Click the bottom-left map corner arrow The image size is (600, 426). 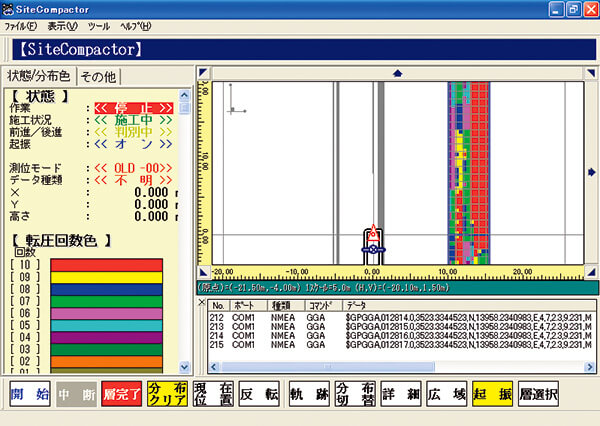tap(203, 273)
